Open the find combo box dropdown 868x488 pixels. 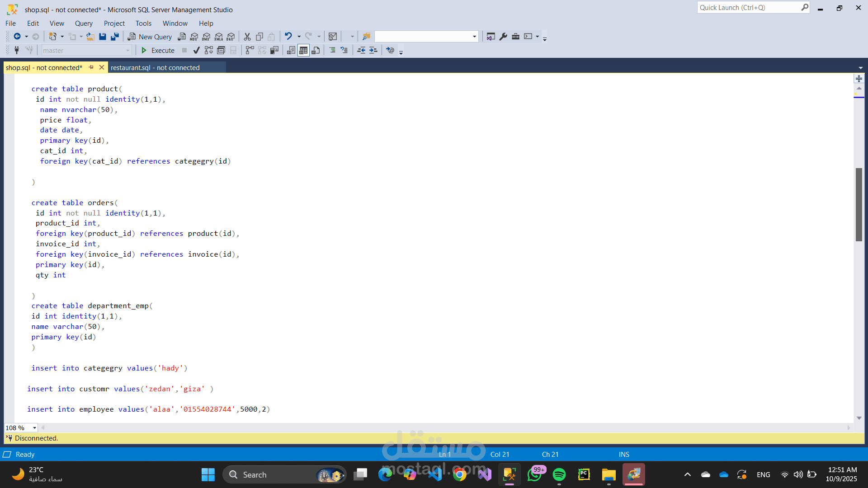(474, 37)
